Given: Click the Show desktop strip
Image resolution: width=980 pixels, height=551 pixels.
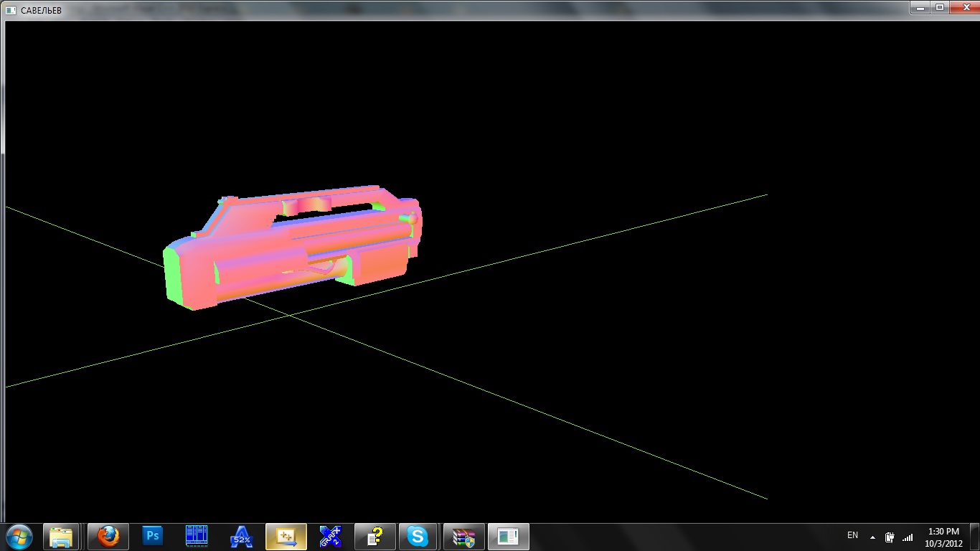Looking at the screenshot, I should tap(975, 537).
